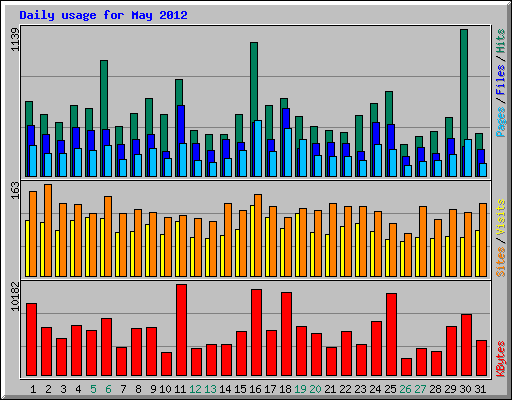Select day 31 on the x-axis
Viewport: 512px width, 400px height.
(480, 389)
